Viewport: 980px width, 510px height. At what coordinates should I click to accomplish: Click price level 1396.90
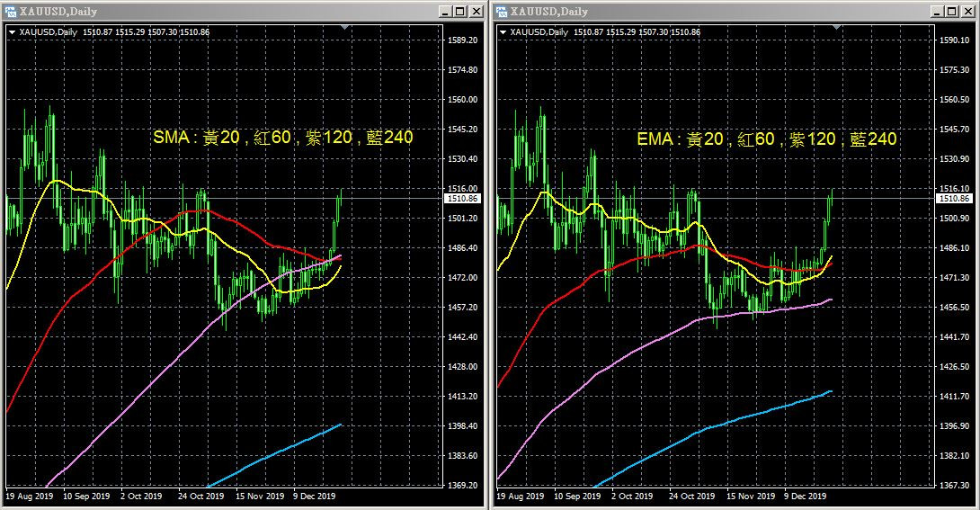[x=954, y=426]
